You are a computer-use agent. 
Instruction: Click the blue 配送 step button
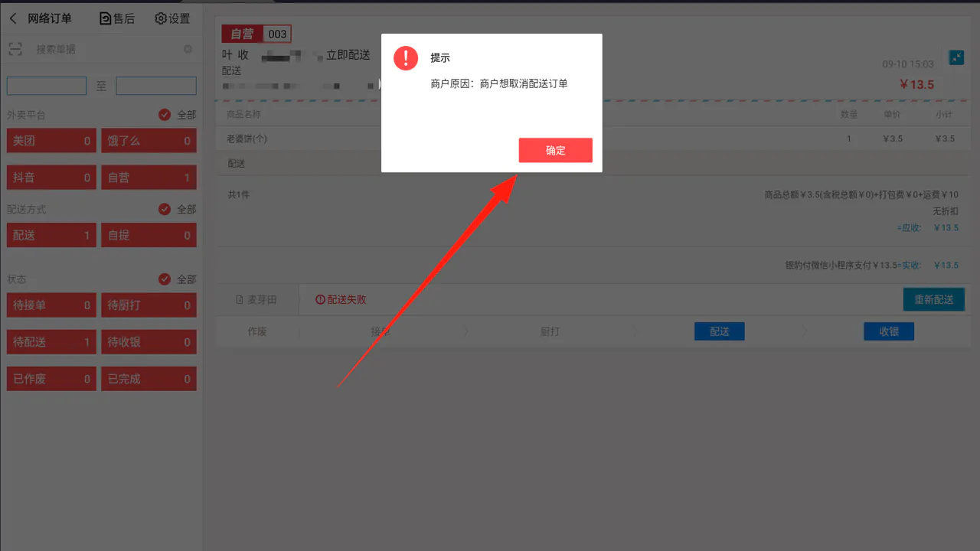pos(719,331)
